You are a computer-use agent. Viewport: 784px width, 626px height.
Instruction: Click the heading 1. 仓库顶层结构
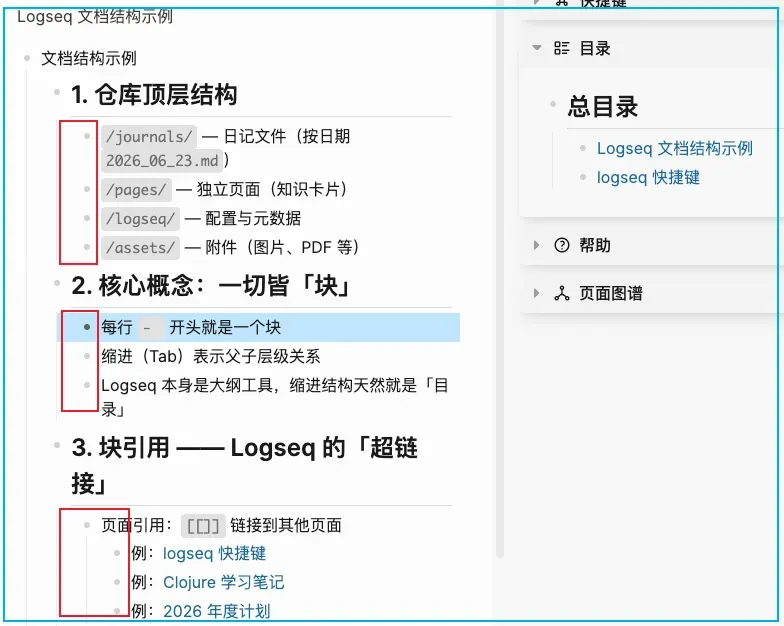tap(154, 94)
